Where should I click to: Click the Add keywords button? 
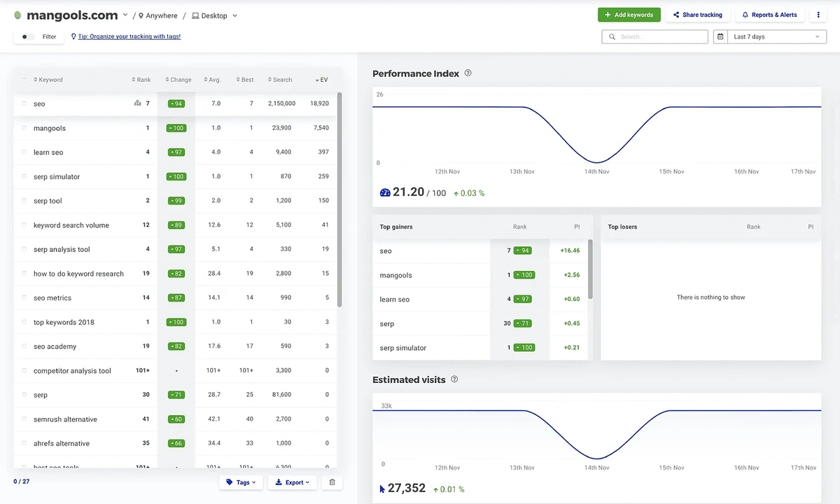coord(629,15)
